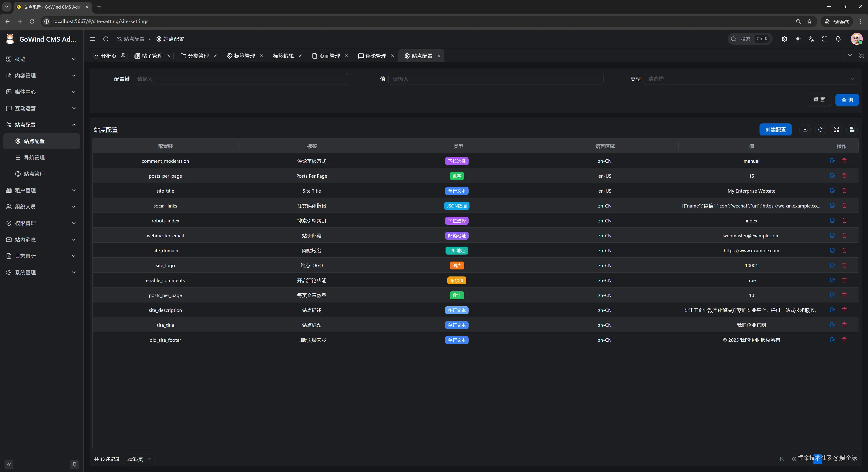The height and width of the screenshot is (472, 868).
Task: Open 导航管理 in the sidebar
Action: click(x=34, y=157)
